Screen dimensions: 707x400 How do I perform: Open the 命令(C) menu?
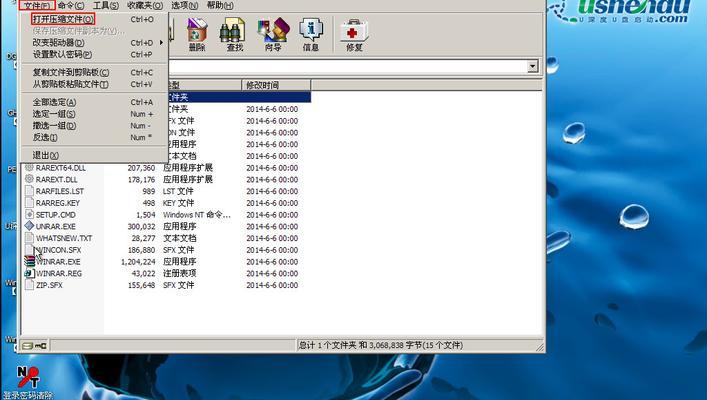(x=71, y=5)
